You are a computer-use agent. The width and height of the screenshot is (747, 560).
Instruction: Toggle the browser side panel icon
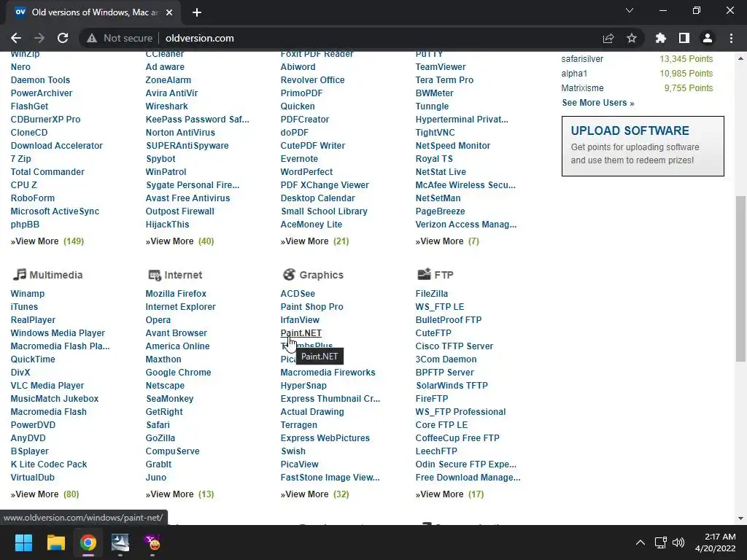[684, 38]
